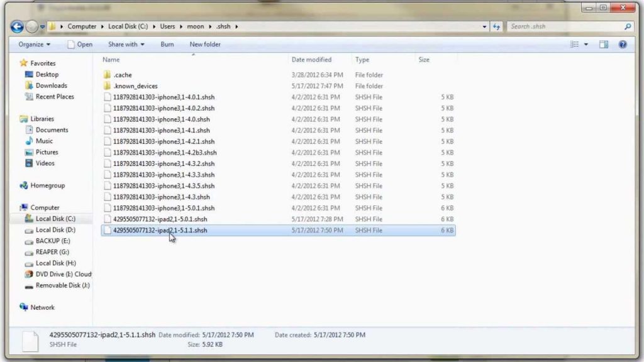Open the .cache folder icon
The image size is (644, 362).
tap(108, 75)
